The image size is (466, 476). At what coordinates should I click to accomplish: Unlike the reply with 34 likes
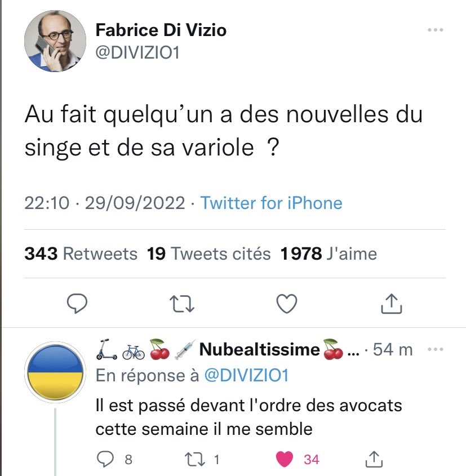point(286,459)
